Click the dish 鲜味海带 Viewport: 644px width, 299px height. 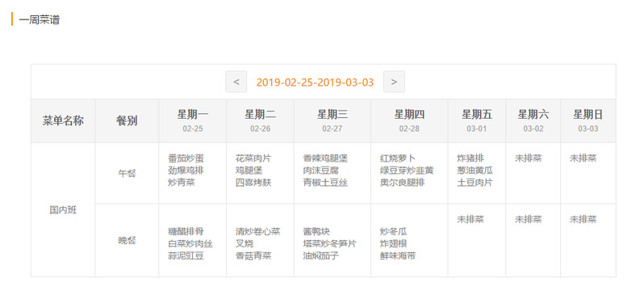[x=398, y=256]
